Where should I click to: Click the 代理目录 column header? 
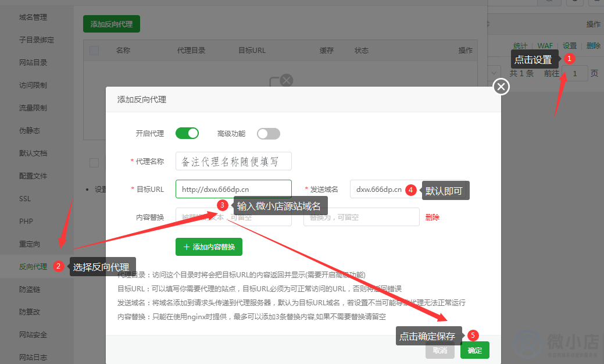[x=191, y=51]
